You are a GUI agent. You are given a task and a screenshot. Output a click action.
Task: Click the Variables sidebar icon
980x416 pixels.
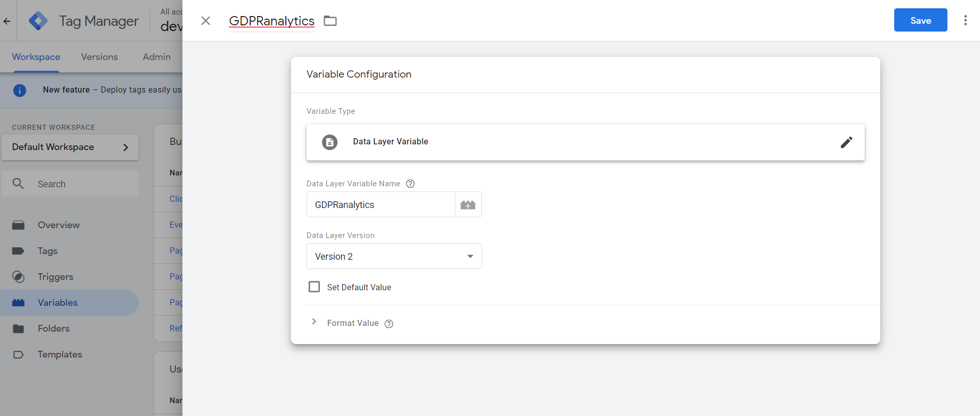click(18, 303)
